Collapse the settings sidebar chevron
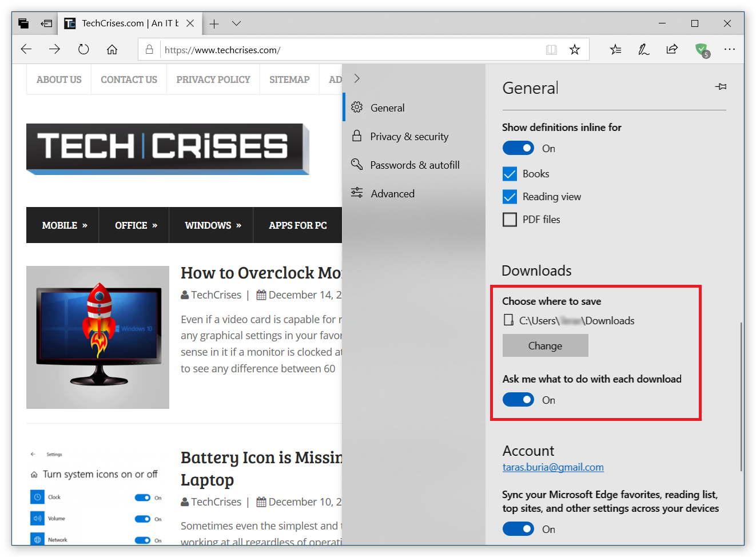 click(357, 78)
